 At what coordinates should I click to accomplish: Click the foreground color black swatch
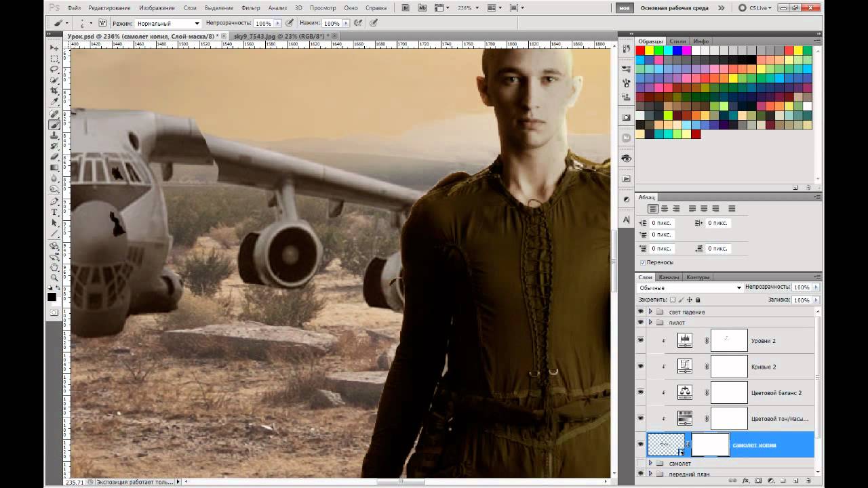tap(52, 297)
